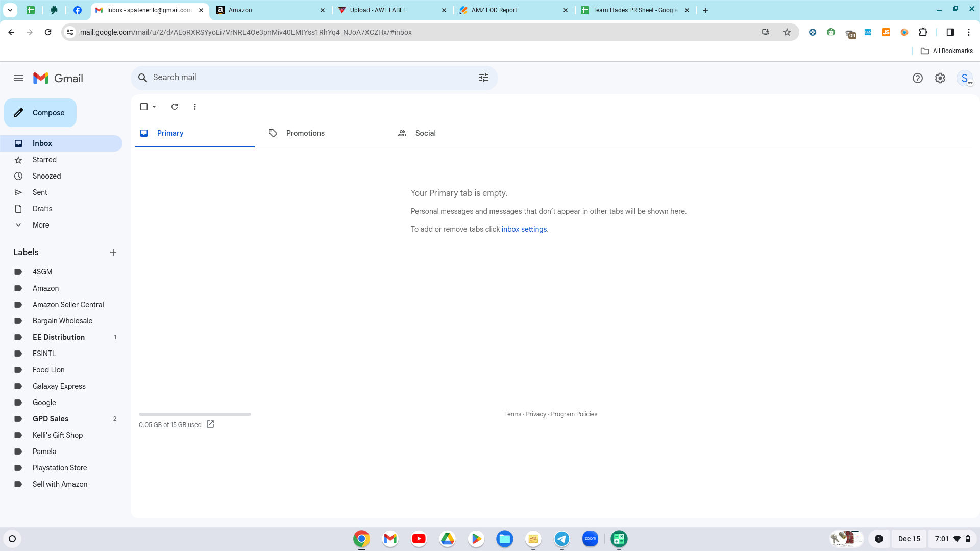The image size is (980, 551).
Task: Reload the page in Chrome
Action: click(48, 32)
